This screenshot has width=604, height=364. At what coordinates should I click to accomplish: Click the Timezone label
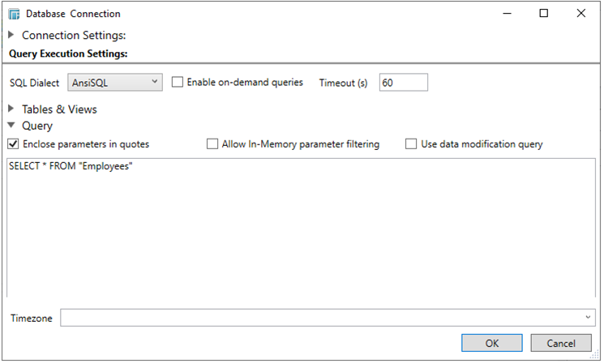pyautogui.click(x=32, y=319)
